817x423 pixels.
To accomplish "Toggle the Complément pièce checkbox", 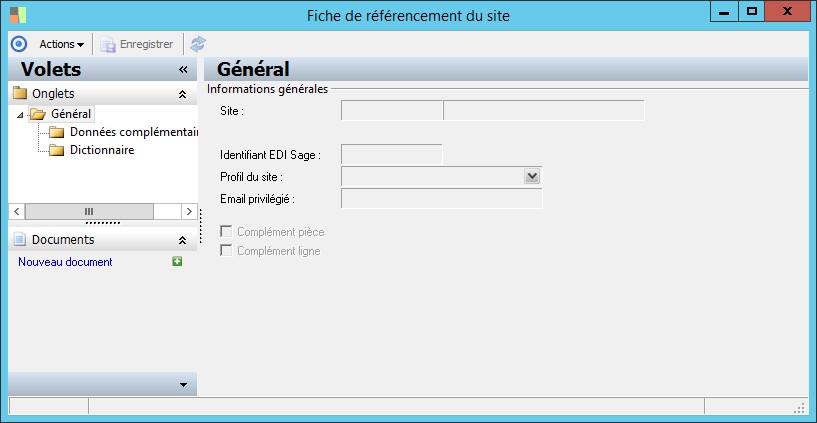I will coord(226,232).
